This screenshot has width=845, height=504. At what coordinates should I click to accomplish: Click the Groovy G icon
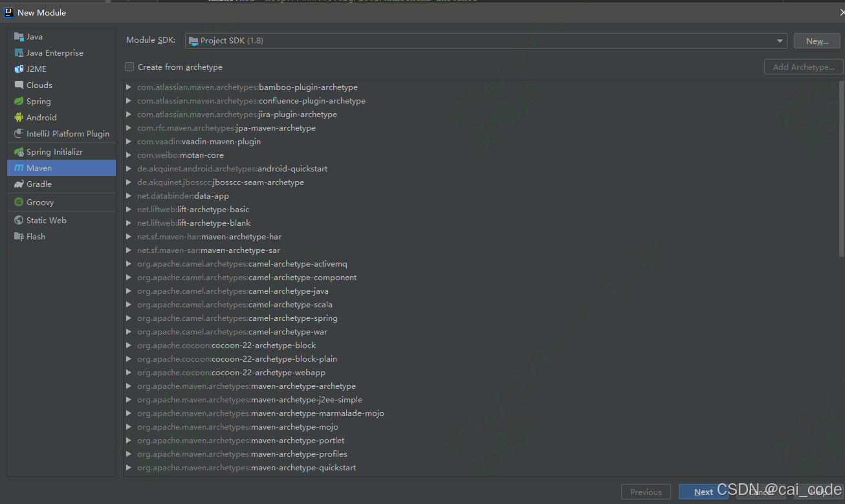pyautogui.click(x=19, y=203)
